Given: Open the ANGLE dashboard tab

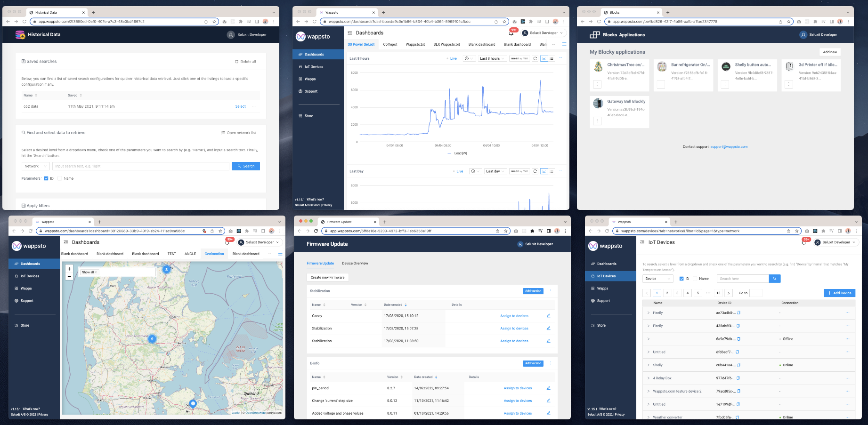Looking at the screenshot, I should [190, 254].
